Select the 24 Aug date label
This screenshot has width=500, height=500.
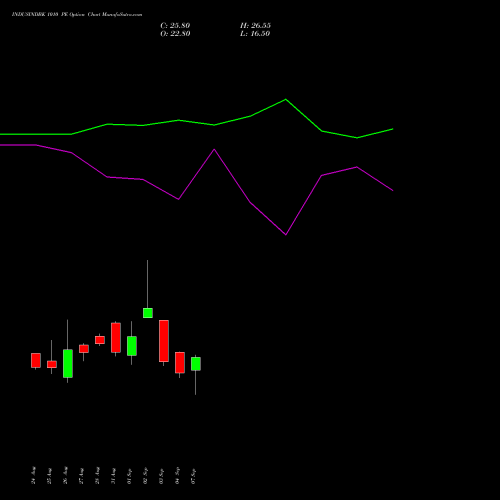pos(33,475)
